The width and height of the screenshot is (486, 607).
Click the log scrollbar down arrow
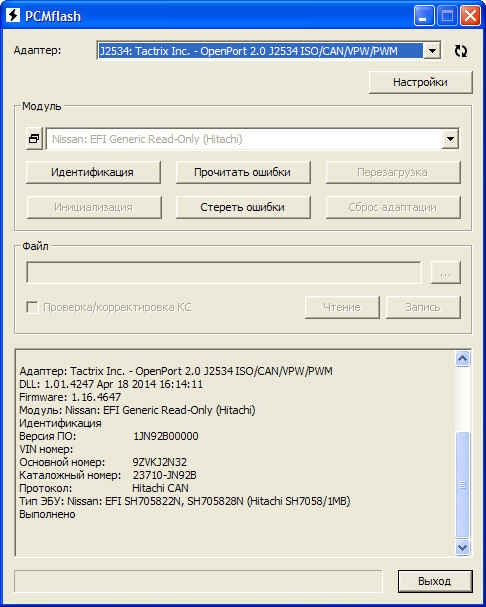462,547
